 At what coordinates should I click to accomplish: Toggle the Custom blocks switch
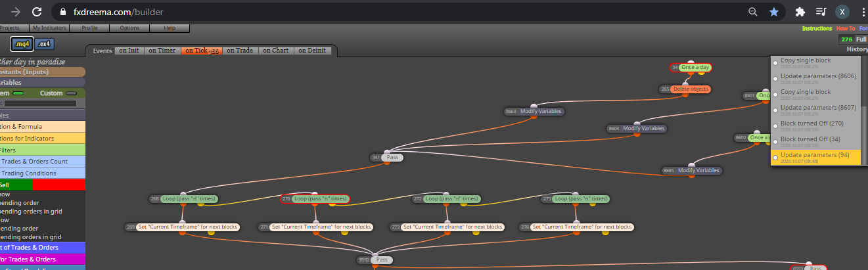[x=71, y=93]
